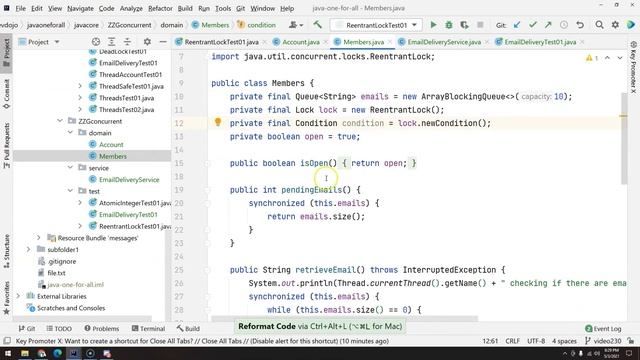Collapse all in Project panel
The width and height of the screenshot is (640, 360).
click(x=127, y=42)
